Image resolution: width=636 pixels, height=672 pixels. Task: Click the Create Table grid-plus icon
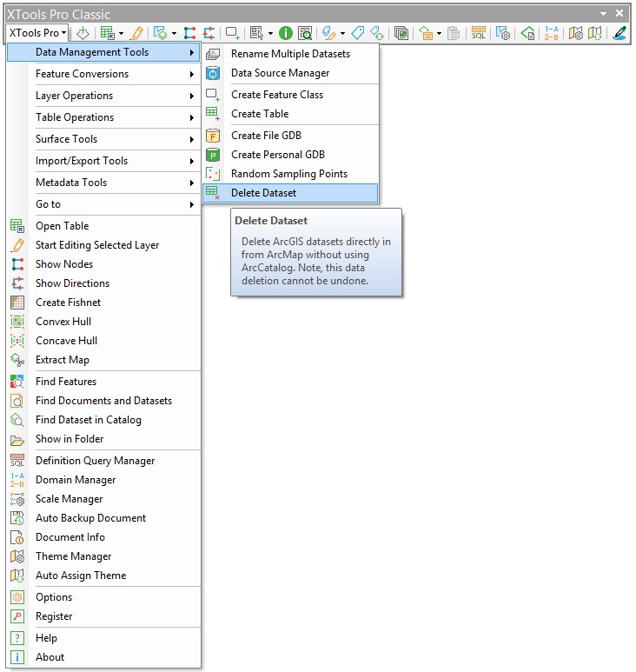pos(213,114)
